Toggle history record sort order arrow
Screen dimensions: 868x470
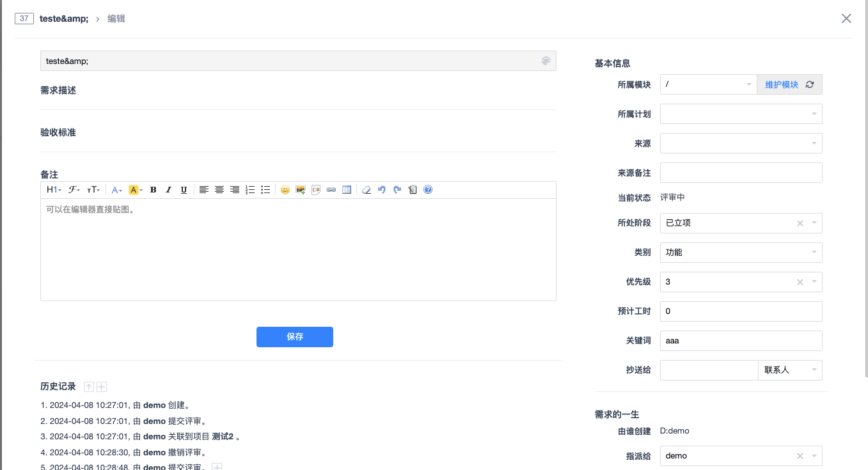click(x=89, y=387)
